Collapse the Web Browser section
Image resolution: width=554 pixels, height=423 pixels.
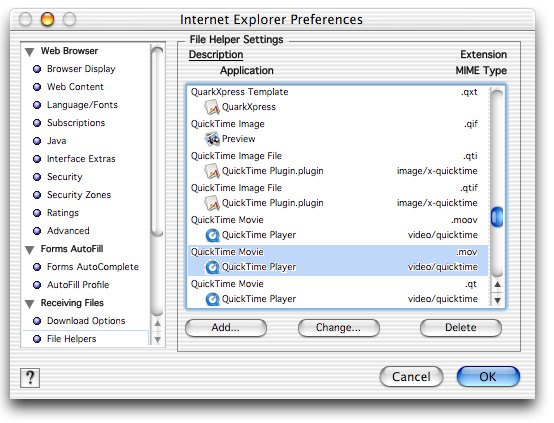coord(30,52)
